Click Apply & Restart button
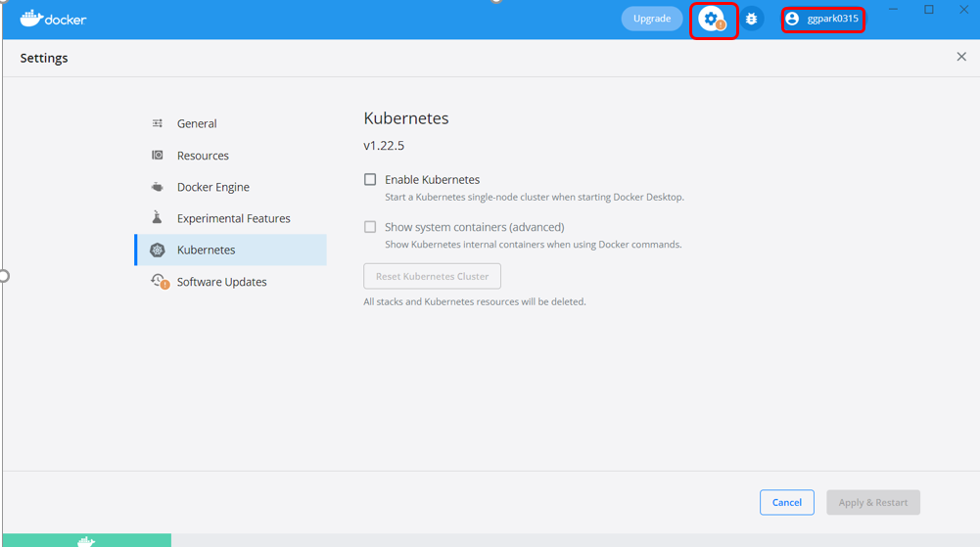Image resolution: width=980 pixels, height=547 pixels. tap(873, 502)
